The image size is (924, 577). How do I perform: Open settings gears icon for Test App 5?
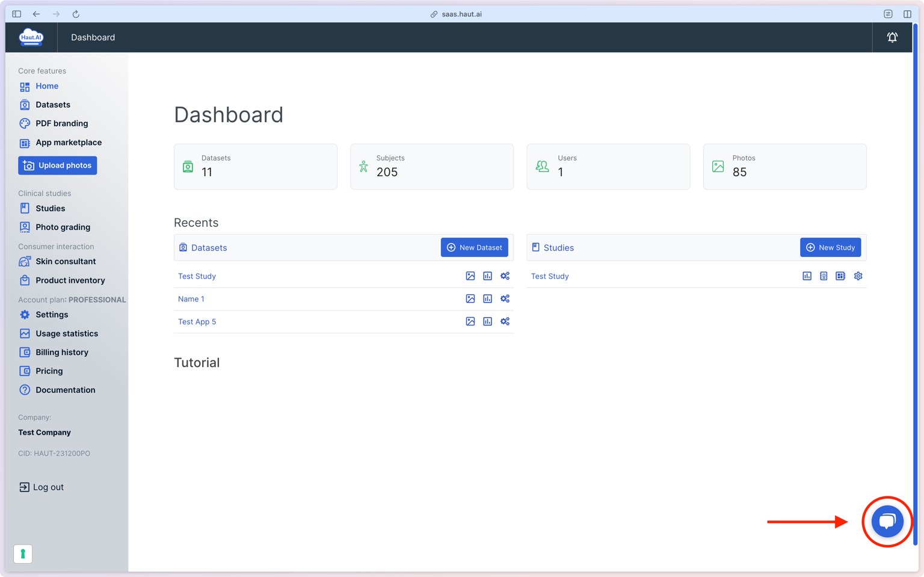point(505,321)
